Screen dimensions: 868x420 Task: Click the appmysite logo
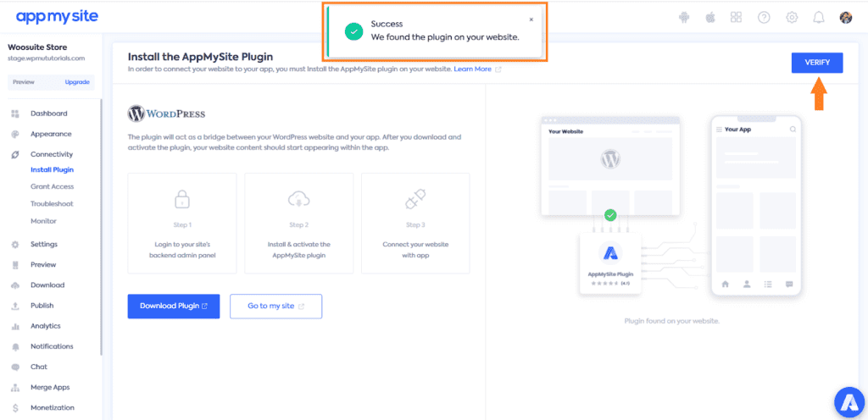point(57,17)
